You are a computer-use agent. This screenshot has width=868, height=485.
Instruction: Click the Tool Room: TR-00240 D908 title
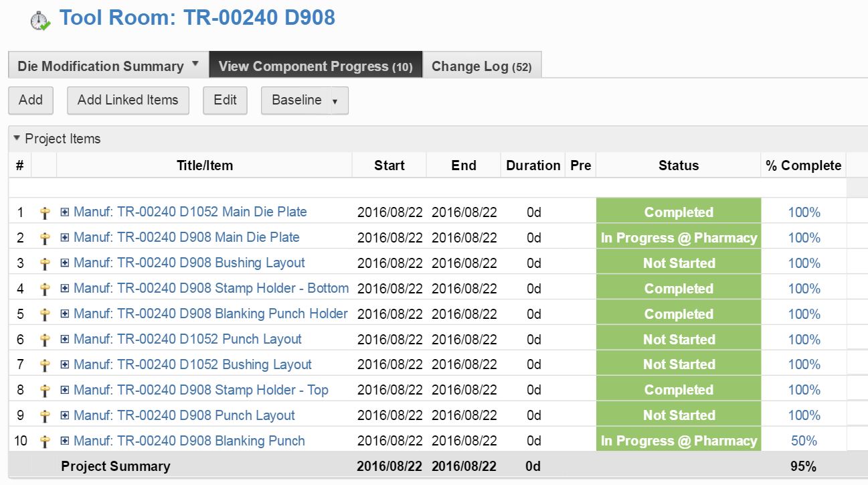coord(197,17)
